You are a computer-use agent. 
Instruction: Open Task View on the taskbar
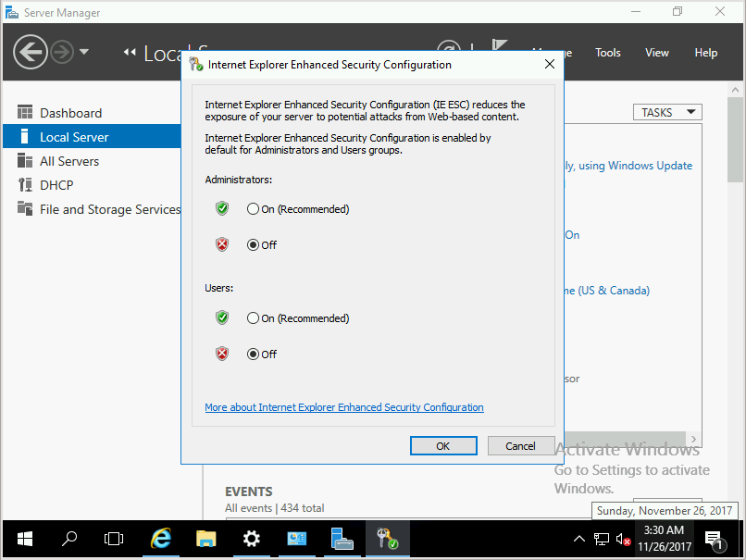[x=114, y=539]
